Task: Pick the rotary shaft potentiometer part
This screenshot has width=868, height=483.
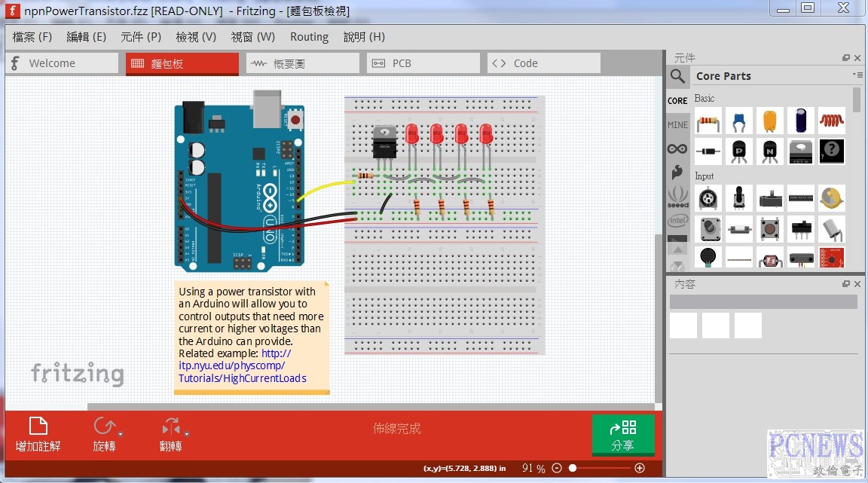Action: click(x=739, y=198)
